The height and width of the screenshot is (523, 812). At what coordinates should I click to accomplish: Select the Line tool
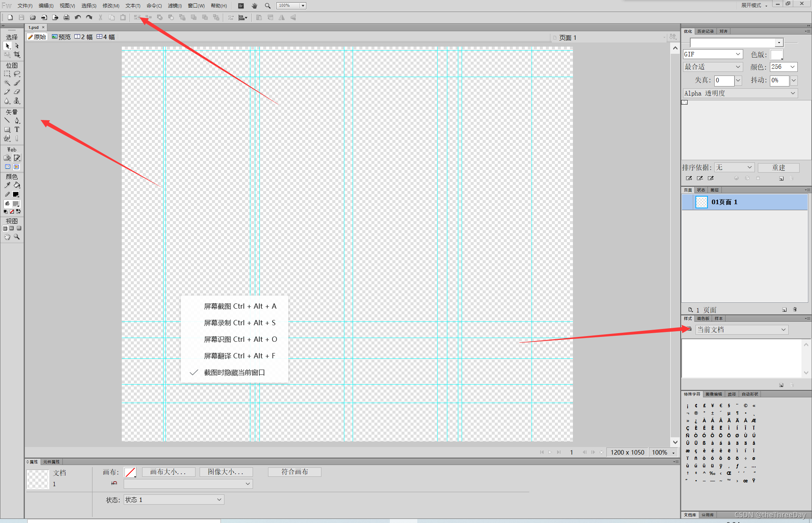coord(7,121)
